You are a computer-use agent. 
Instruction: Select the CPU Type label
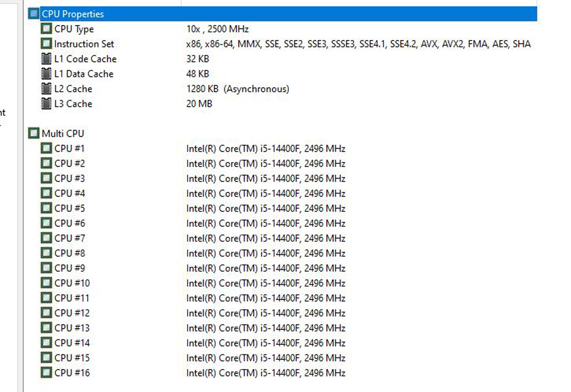tap(74, 29)
